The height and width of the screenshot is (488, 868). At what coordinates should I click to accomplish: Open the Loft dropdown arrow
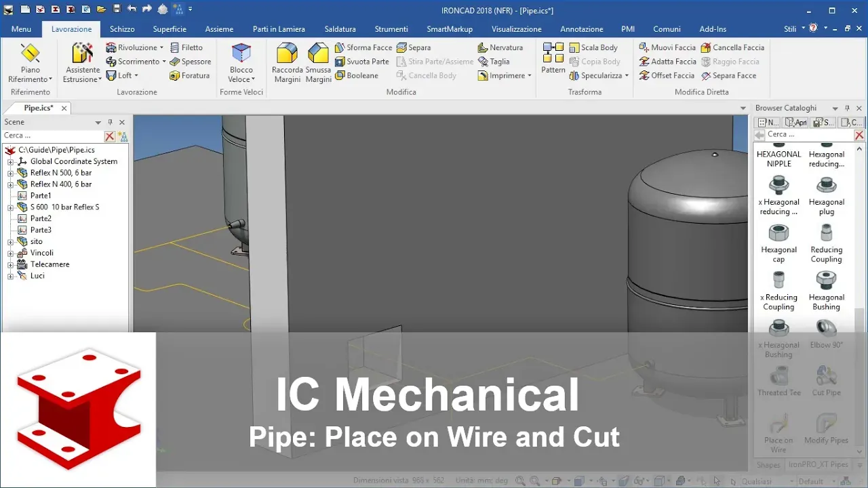[x=136, y=76]
